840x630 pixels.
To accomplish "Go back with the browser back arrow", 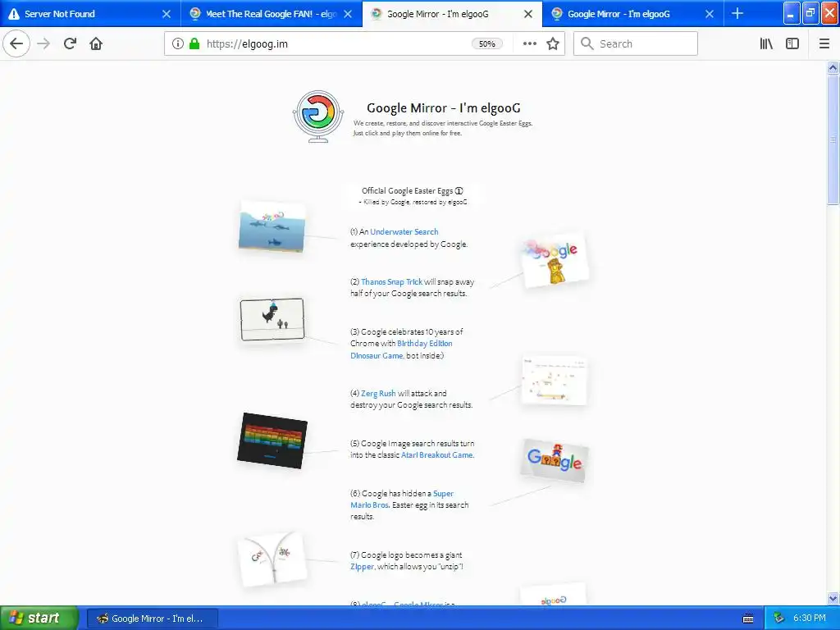I will [x=16, y=43].
